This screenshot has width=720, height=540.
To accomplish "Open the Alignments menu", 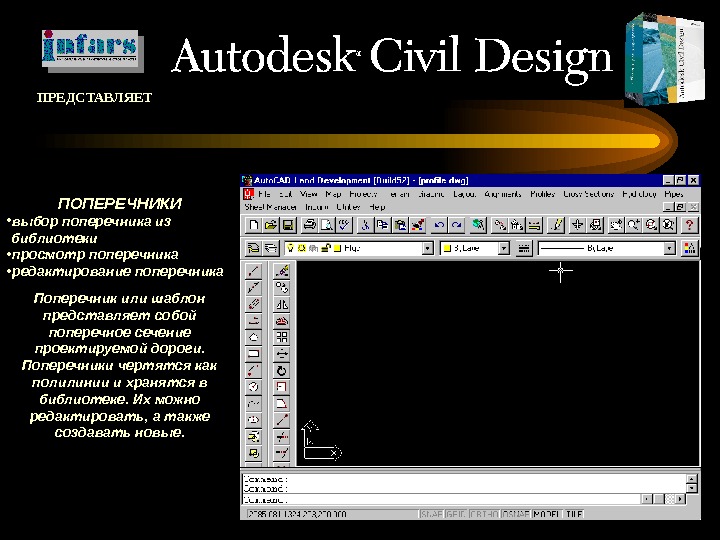I will (x=503, y=194).
